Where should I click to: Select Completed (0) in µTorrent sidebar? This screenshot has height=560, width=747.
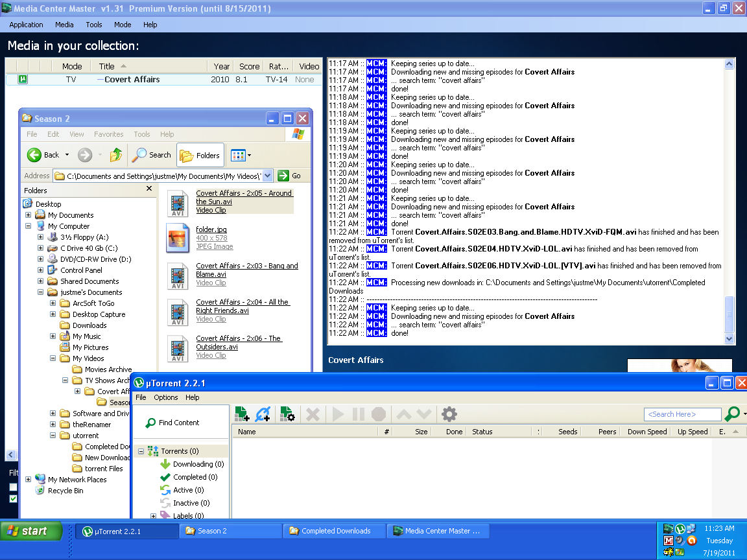point(189,476)
